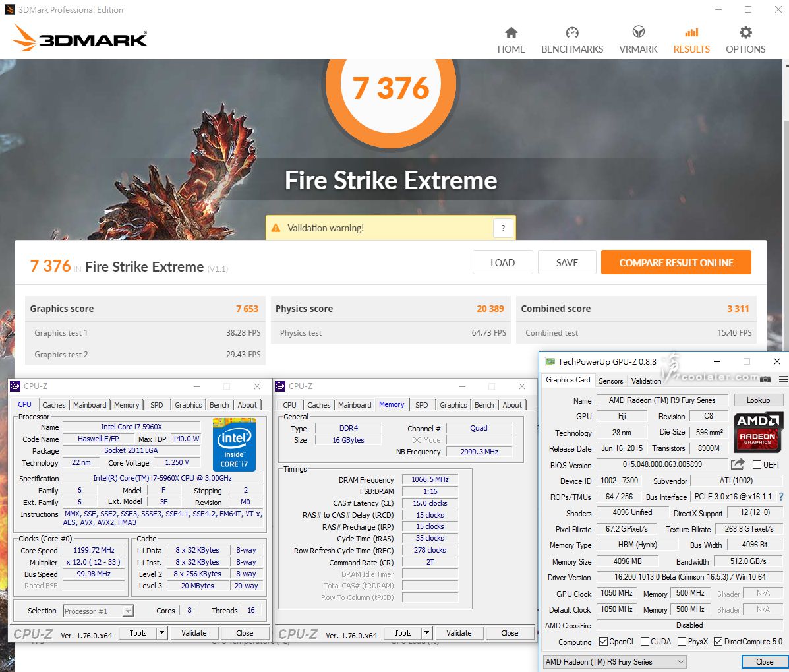Click the Core Speed value 1199.72 MHz
This screenshot has width=789, height=672.
point(94,550)
